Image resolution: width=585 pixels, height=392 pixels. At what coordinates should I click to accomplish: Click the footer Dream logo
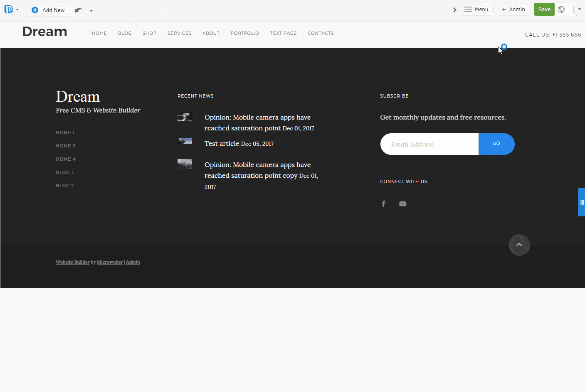78,97
